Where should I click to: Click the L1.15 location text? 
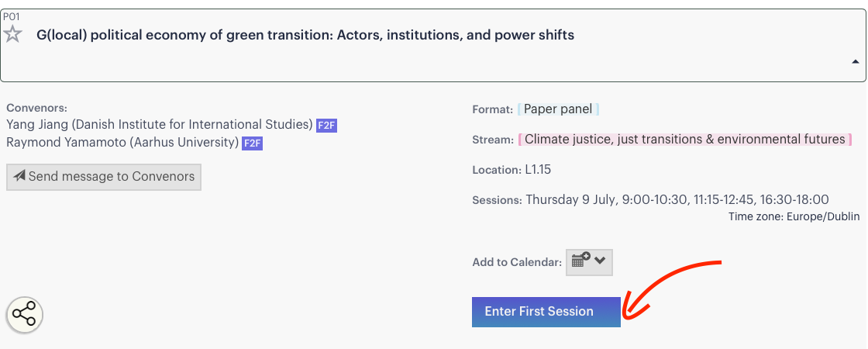(538, 170)
